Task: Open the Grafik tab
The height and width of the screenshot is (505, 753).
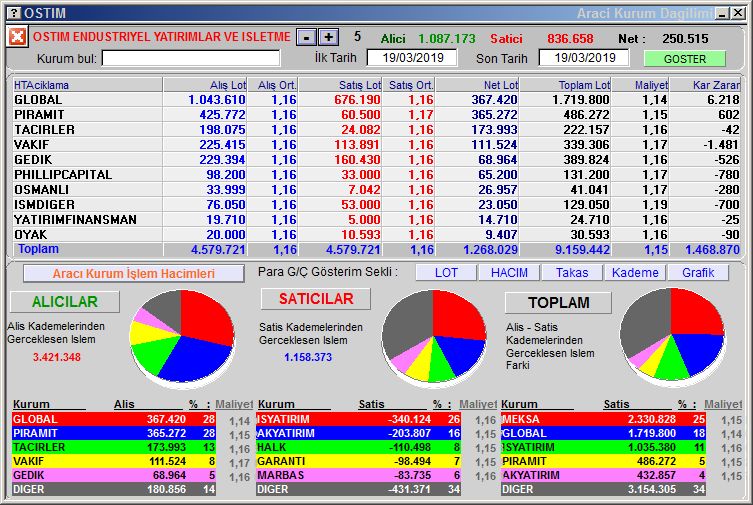Action: 698,273
